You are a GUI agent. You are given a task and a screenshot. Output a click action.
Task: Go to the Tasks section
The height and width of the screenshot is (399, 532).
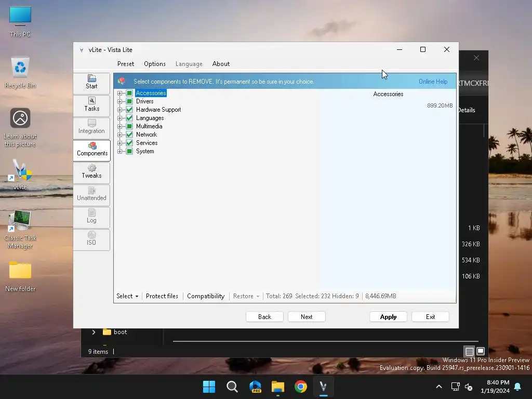coord(91,105)
